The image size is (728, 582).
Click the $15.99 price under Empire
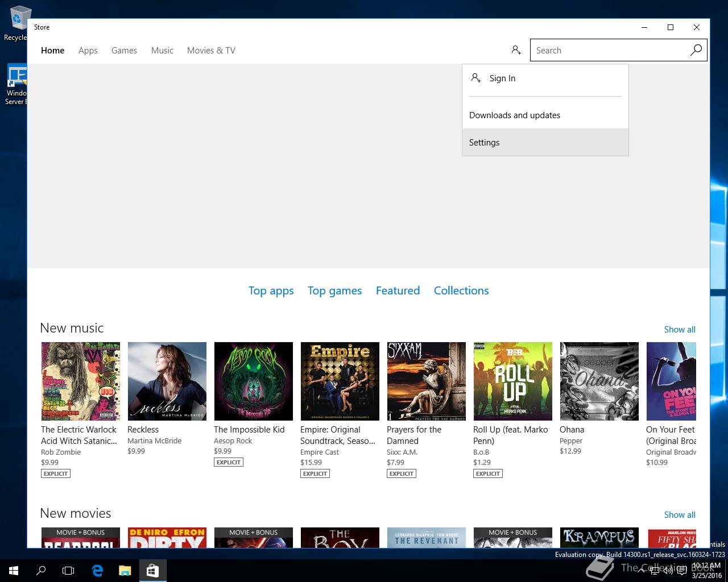pyautogui.click(x=311, y=462)
